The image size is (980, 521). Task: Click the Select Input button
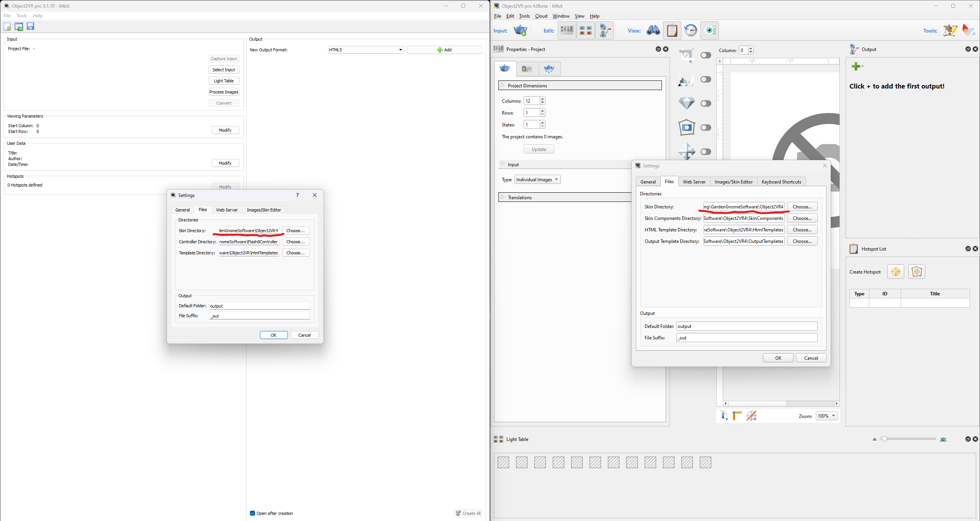click(224, 70)
